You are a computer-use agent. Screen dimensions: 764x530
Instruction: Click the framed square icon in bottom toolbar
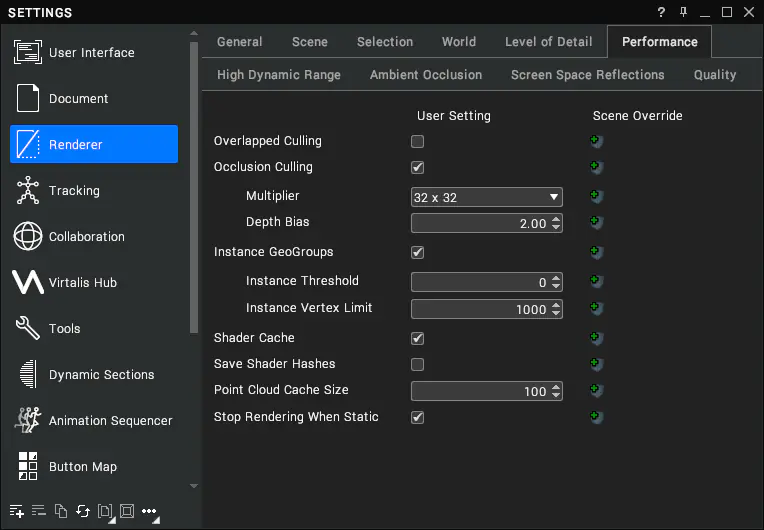click(x=127, y=511)
